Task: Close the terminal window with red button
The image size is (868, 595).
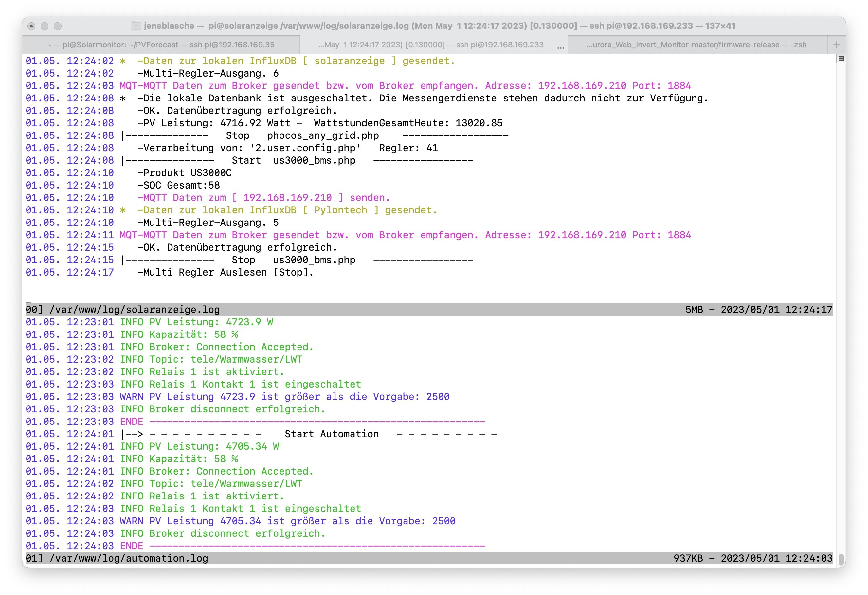Action: (32, 26)
